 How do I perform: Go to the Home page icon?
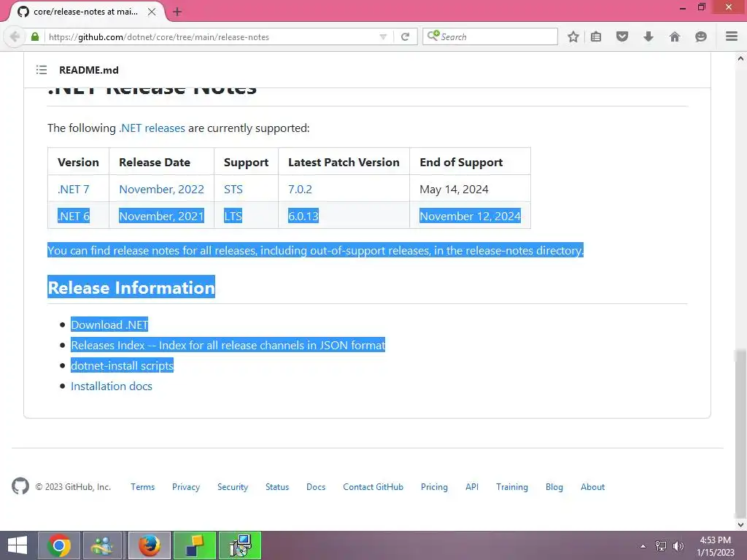(x=675, y=36)
